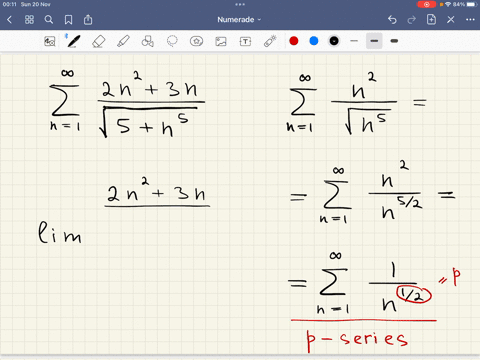This screenshot has height=360, width=480.
Task: Choose the blue pen color
Action: click(x=314, y=41)
